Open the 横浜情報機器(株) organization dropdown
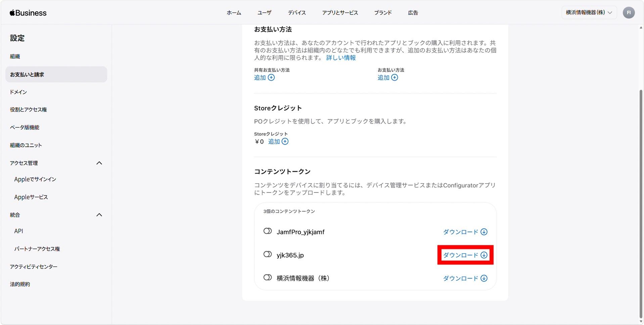The height and width of the screenshot is (325, 644). click(589, 12)
